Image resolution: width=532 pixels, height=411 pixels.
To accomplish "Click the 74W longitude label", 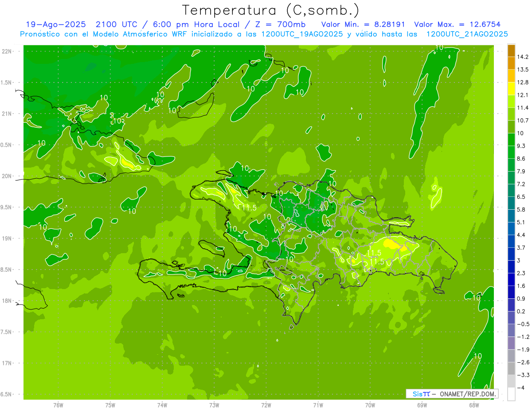I will 162,405.
